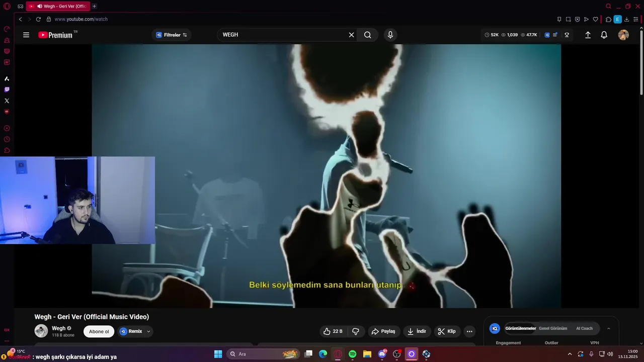
Task: Download the video via İndir
Action: (417, 331)
